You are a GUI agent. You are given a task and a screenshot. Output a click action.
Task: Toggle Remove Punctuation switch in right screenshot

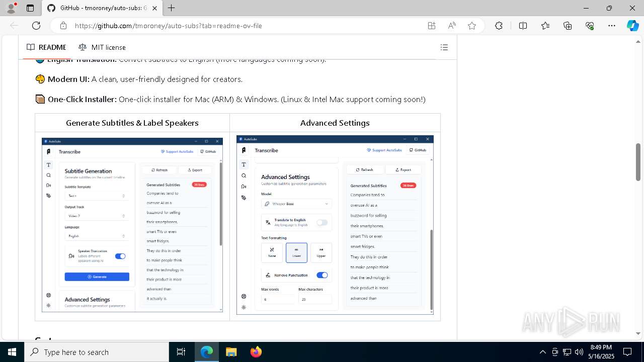point(322,275)
